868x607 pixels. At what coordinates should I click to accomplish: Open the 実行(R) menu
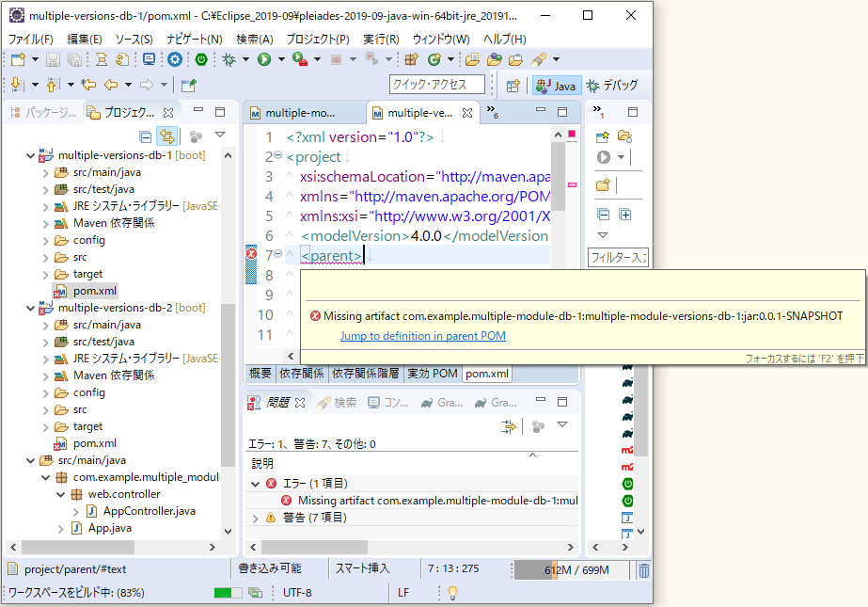click(381, 40)
